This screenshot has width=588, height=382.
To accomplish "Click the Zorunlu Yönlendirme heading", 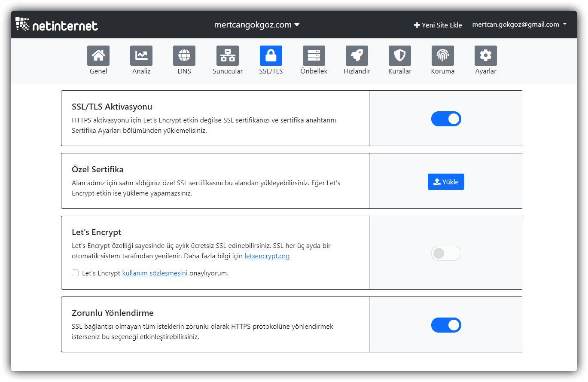I will point(113,313).
